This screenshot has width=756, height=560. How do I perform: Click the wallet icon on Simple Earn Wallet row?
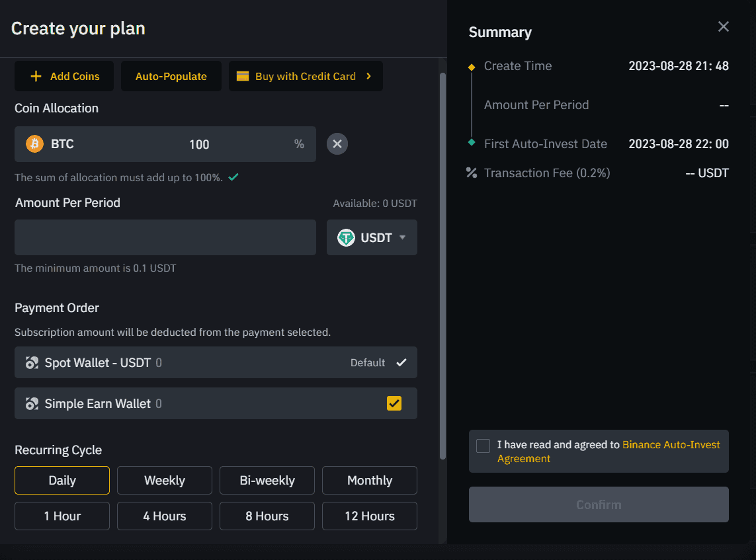click(x=32, y=403)
